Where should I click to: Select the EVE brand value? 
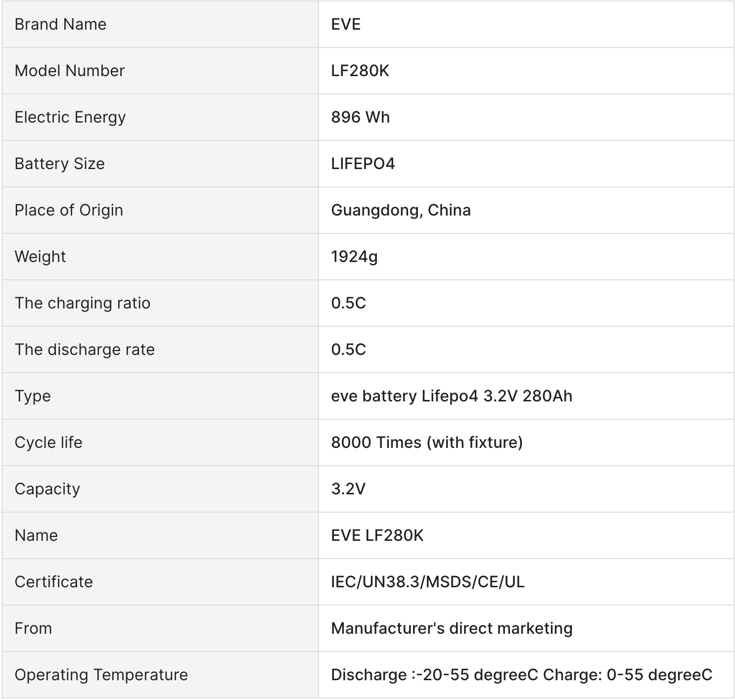point(346,24)
